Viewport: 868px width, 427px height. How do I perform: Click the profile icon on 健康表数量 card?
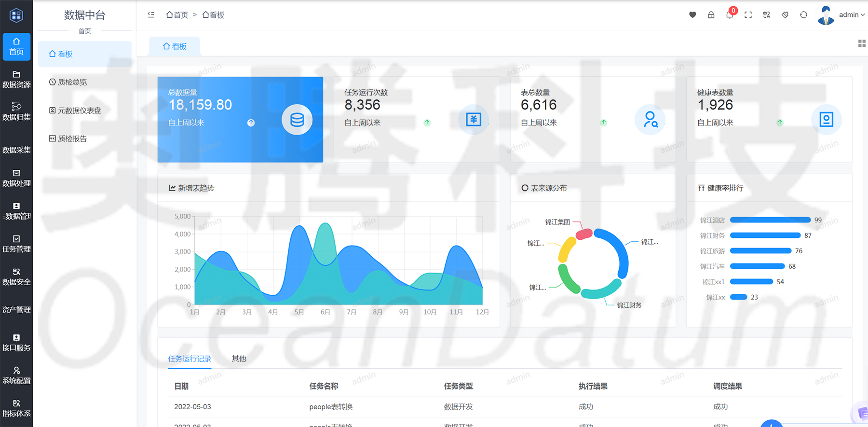[826, 119]
